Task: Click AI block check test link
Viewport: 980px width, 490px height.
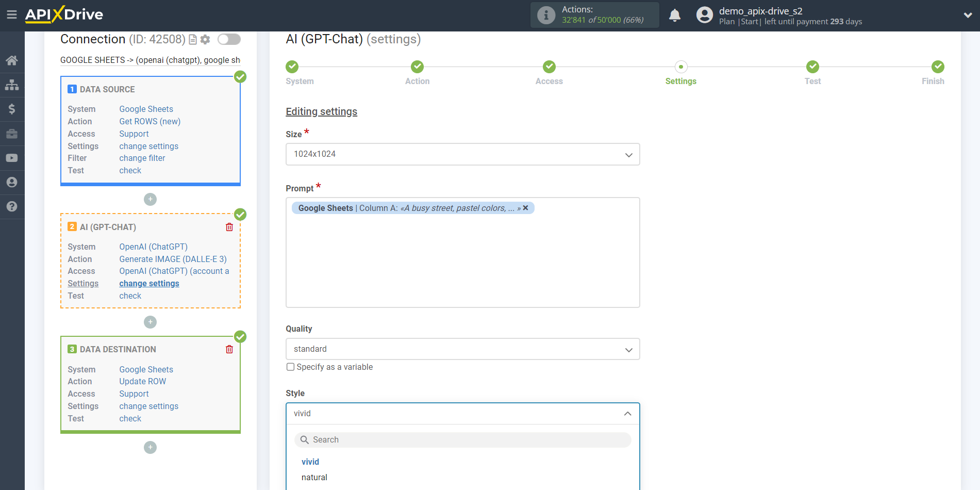Action: [130, 296]
